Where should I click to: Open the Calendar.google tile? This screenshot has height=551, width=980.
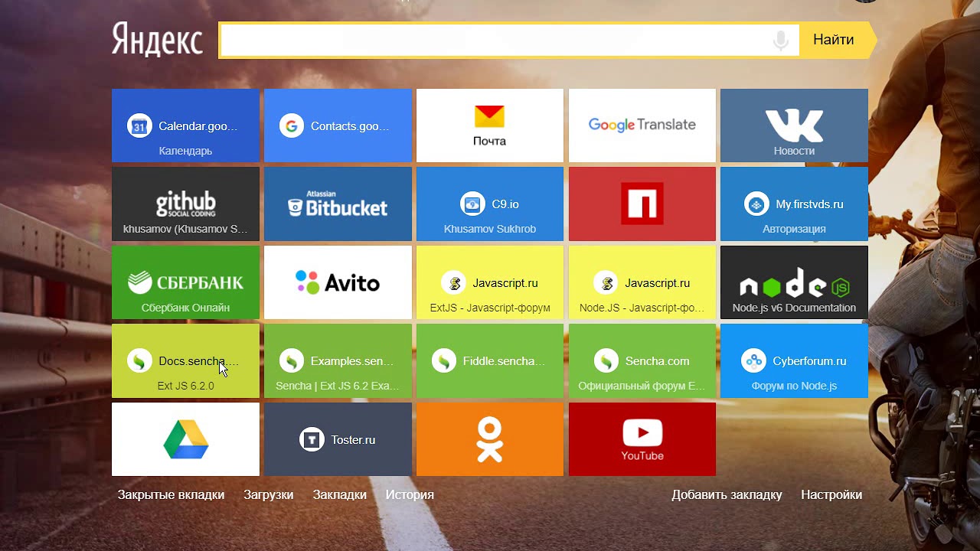click(x=185, y=126)
